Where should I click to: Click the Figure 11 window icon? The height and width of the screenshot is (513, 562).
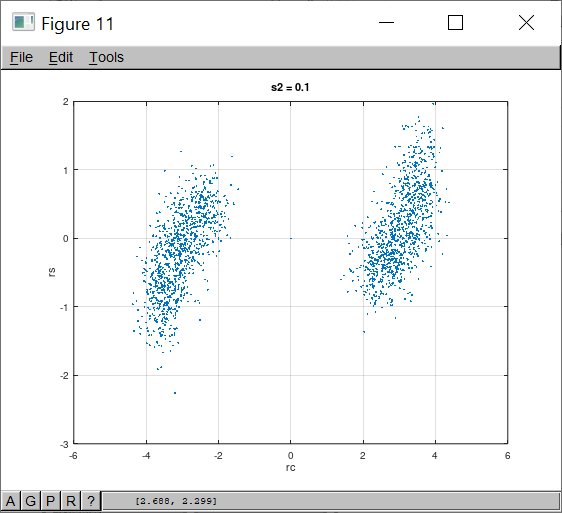click(x=23, y=22)
